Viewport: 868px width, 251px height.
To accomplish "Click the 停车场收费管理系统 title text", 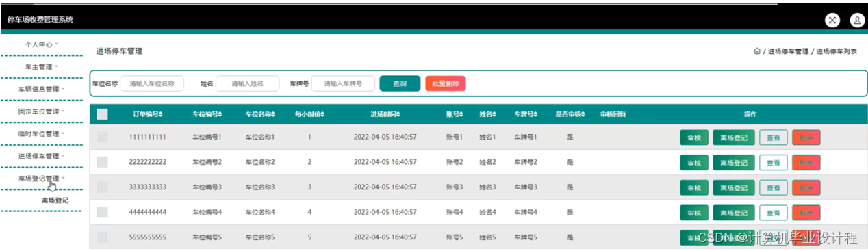I will coord(40,20).
